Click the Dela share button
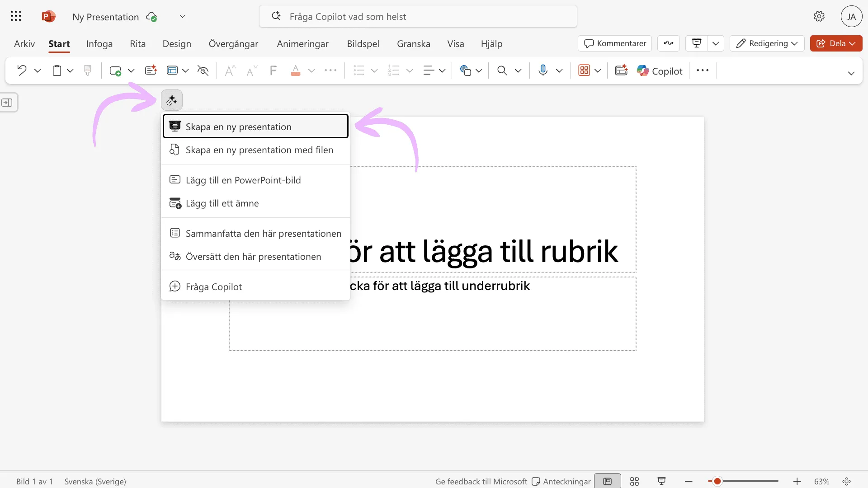Viewport: 868px width, 488px height. coord(836,43)
